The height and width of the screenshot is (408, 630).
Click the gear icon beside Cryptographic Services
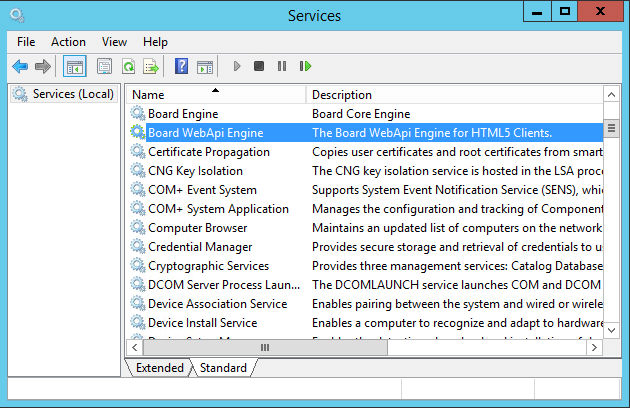(138, 265)
